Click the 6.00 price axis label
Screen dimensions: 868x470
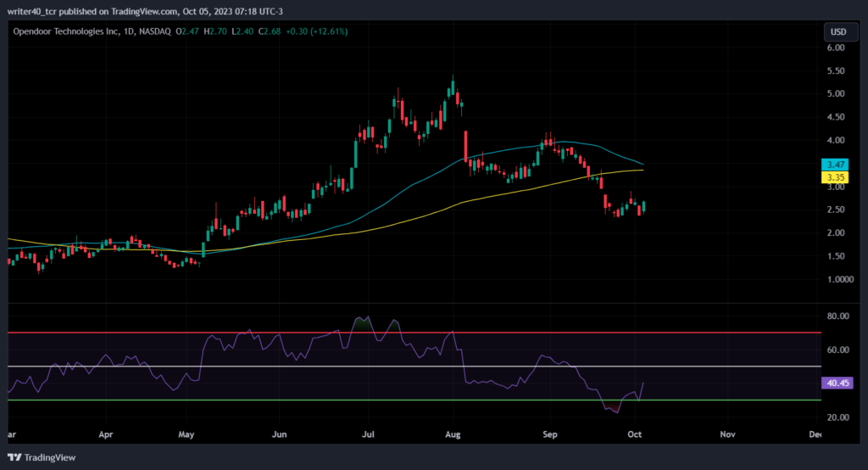836,48
